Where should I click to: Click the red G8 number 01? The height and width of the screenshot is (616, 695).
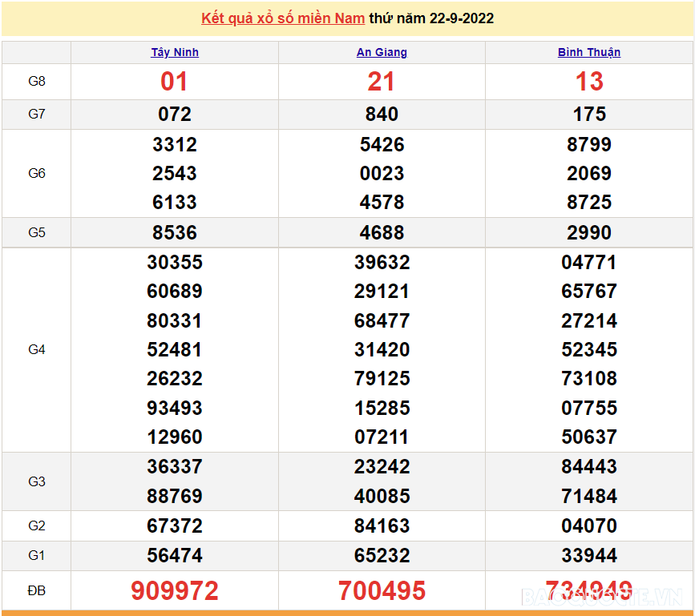pyautogui.click(x=175, y=82)
